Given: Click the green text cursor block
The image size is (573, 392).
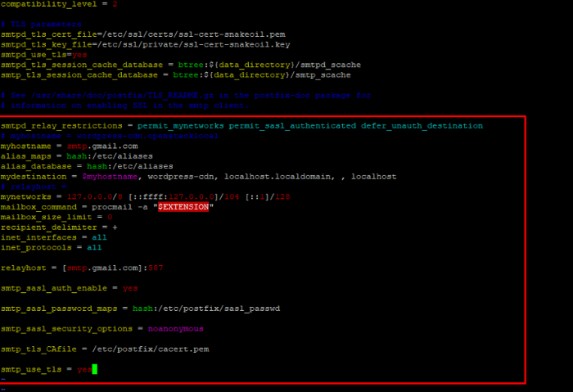Looking at the screenshot, I should (x=95, y=369).
